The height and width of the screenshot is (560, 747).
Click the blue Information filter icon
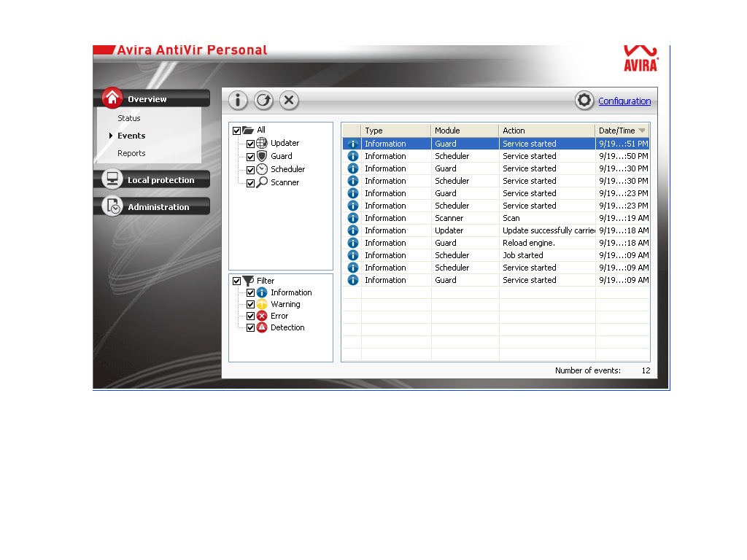click(x=262, y=292)
